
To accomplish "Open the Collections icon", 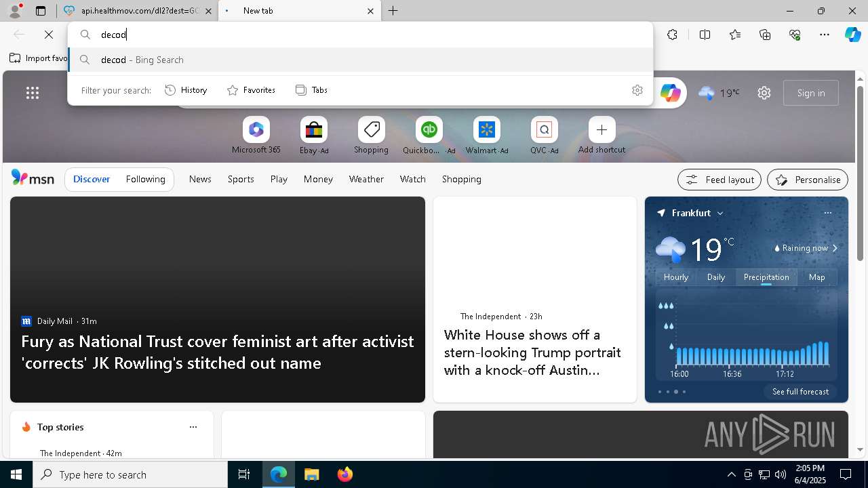I will click(x=765, y=35).
